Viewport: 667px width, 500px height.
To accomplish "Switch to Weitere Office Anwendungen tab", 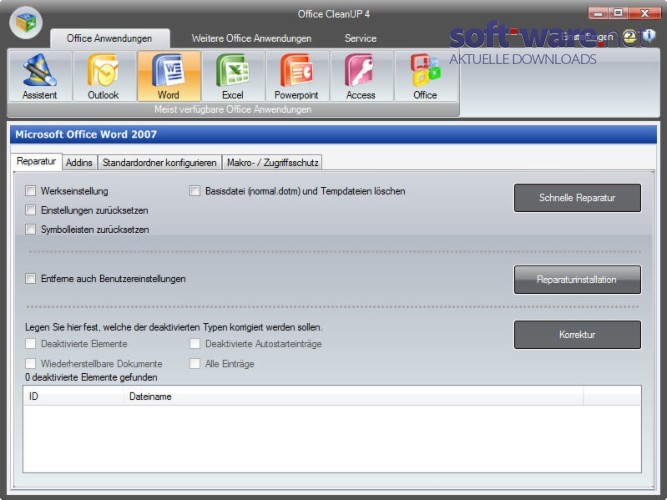I will [x=251, y=38].
